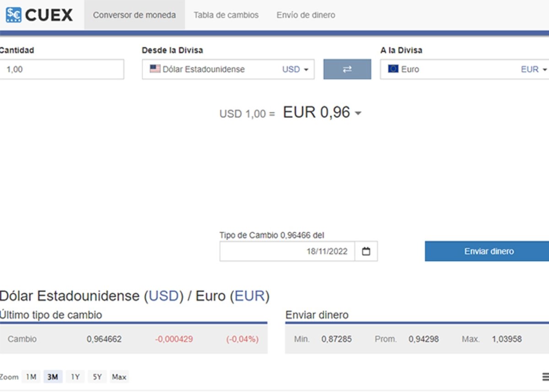Image resolution: width=549 pixels, height=392 pixels.
Task: Open the Conversor de moneda tab
Action: 135,15
